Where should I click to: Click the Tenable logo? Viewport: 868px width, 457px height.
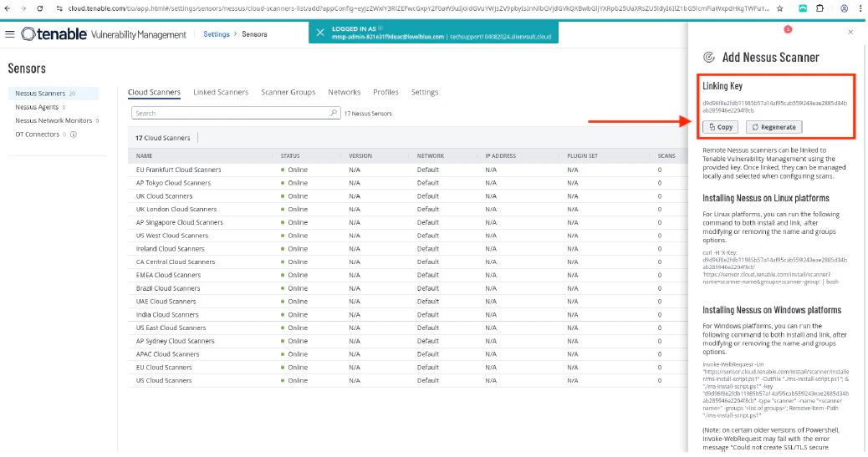coord(53,34)
